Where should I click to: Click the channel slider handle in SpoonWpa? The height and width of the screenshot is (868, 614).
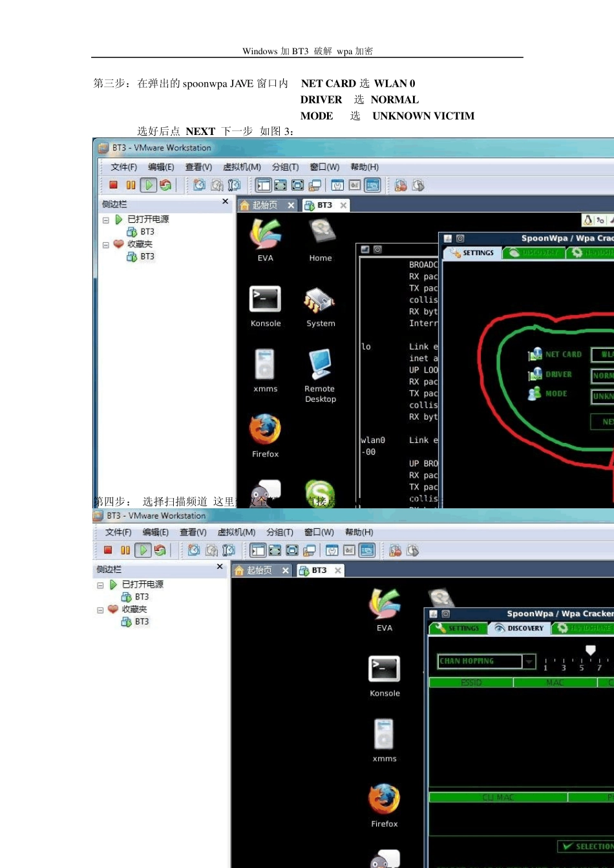(x=590, y=650)
